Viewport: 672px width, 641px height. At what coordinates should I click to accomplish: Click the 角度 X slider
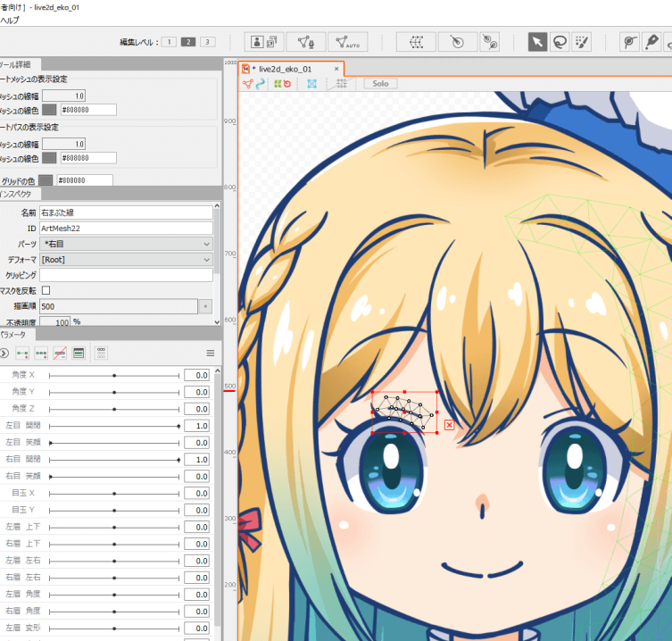tap(114, 376)
